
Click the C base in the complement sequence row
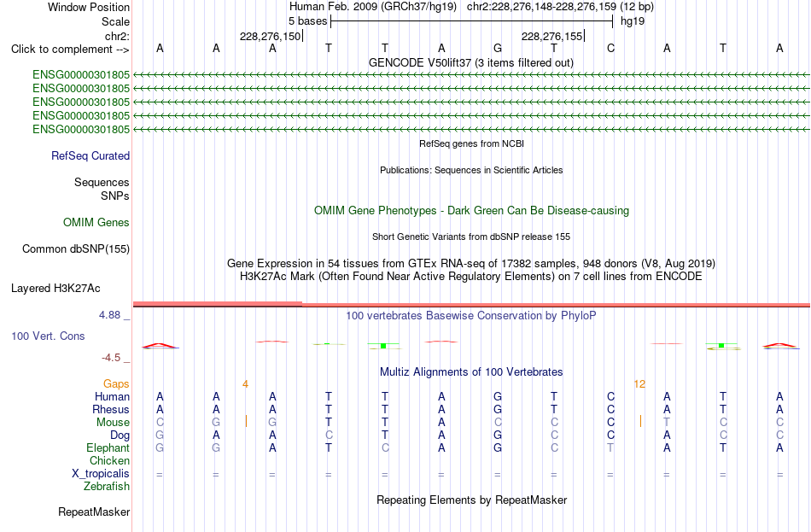[x=610, y=48]
